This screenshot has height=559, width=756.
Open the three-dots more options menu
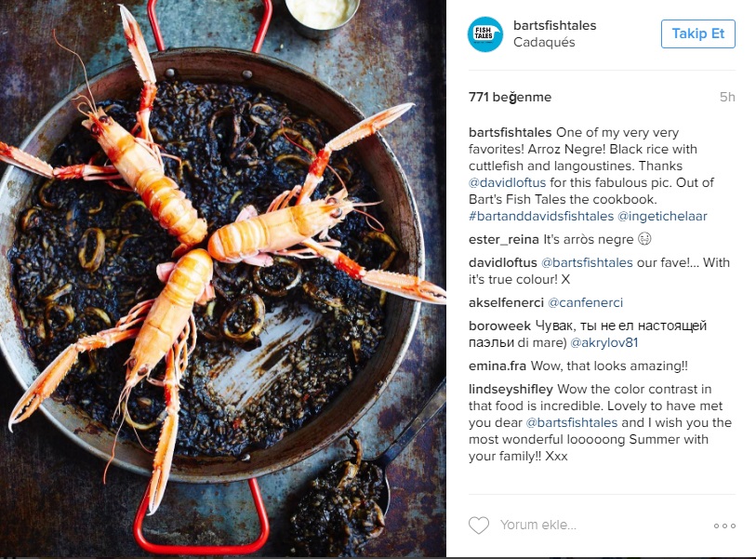(724, 526)
